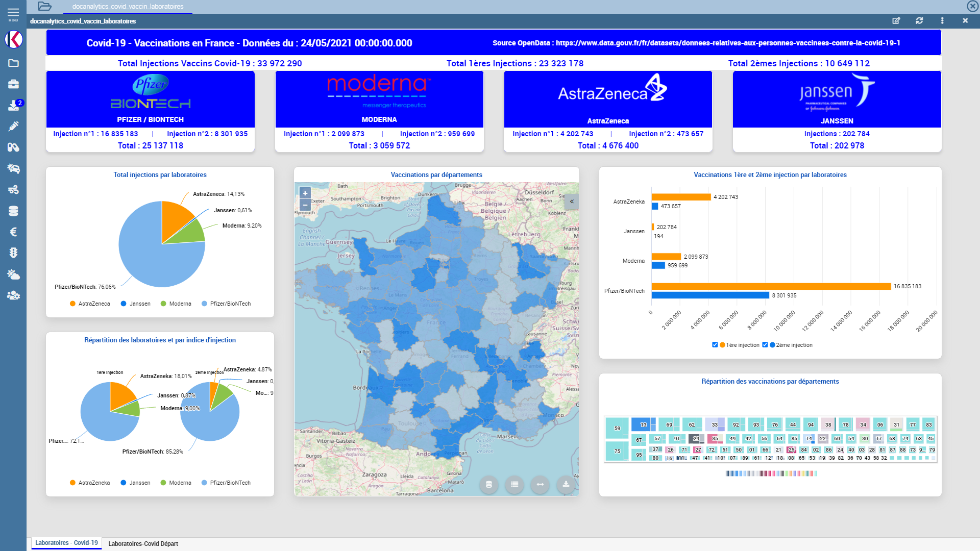Screen dimensions: 980x551
Task: Click 'Total : 25 137 118' under Pfizer
Action: 151,145
